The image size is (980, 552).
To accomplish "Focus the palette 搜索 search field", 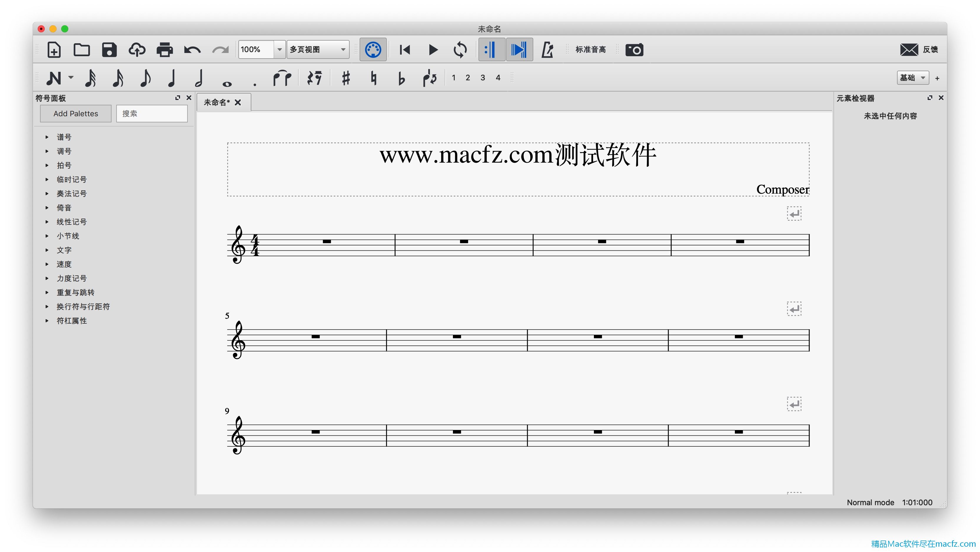I will coord(152,113).
